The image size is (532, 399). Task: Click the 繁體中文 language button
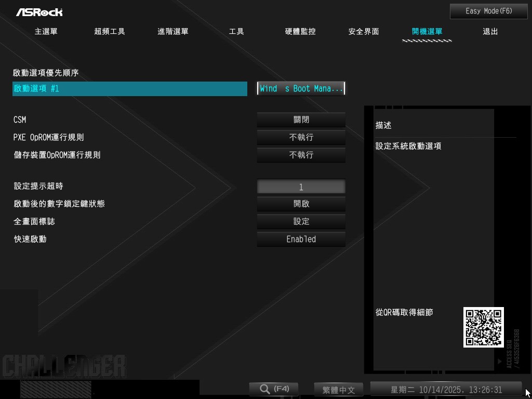[339, 390]
